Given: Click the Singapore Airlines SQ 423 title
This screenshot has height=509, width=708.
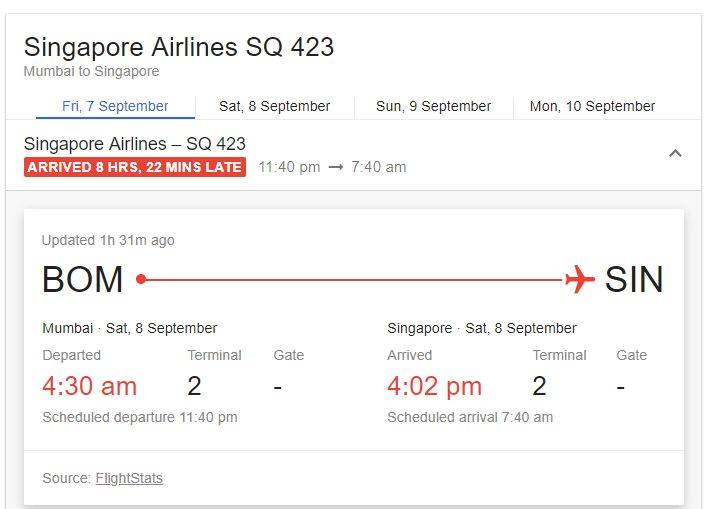Looking at the screenshot, I should 179,47.
